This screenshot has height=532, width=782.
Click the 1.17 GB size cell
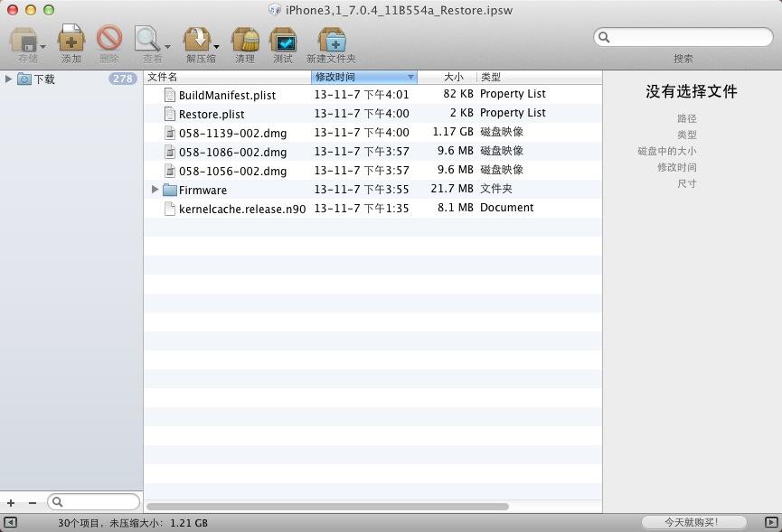pos(453,132)
